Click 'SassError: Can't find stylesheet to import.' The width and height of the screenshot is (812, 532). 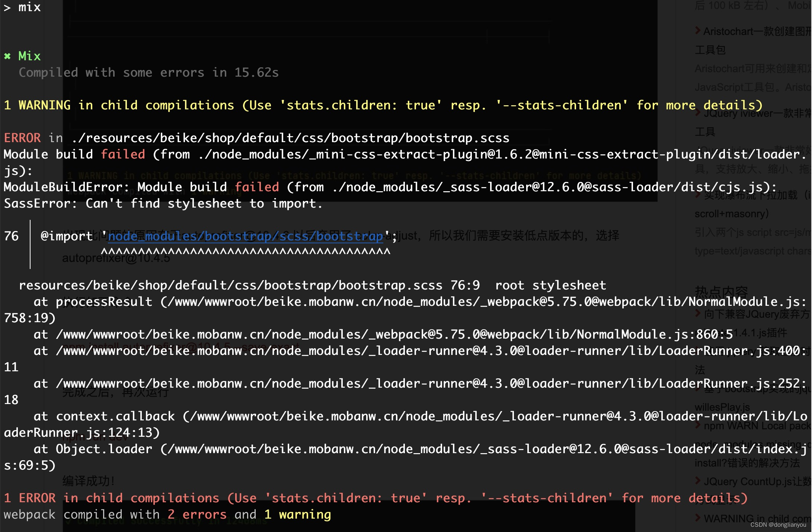click(163, 203)
